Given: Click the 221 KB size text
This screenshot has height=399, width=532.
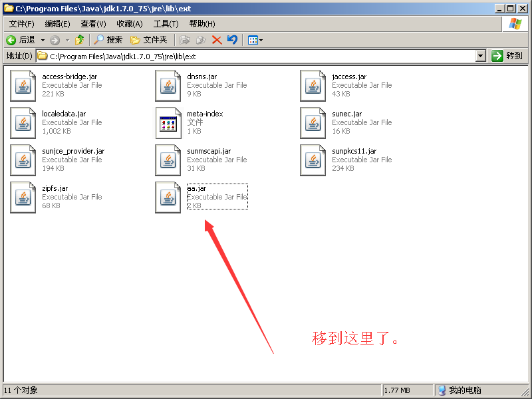Looking at the screenshot, I should coord(53,94).
